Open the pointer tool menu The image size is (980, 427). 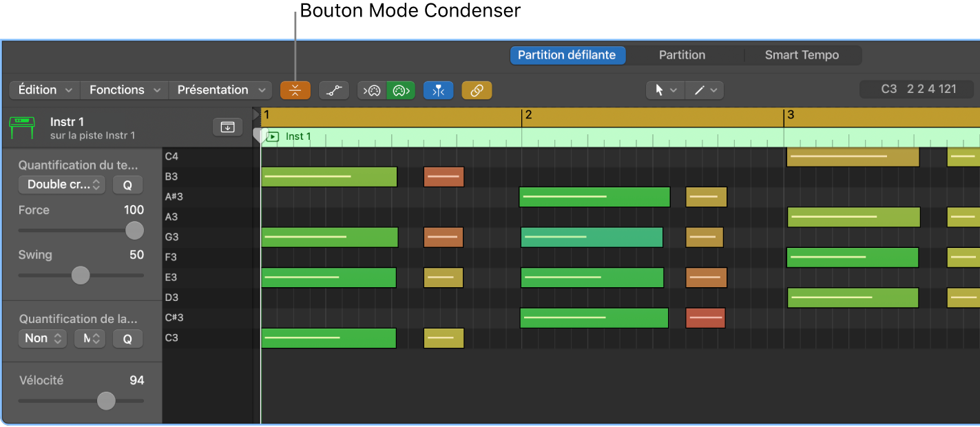665,90
